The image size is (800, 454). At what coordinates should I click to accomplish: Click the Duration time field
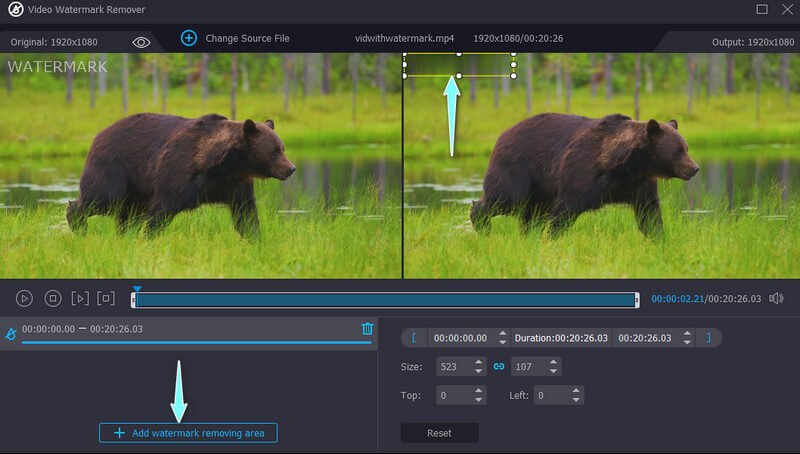[x=561, y=338]
